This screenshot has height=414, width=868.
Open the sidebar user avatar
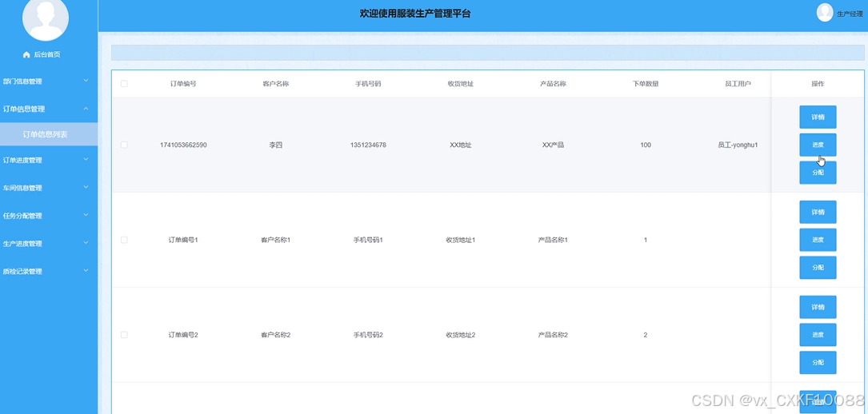[x=46, y=18]
